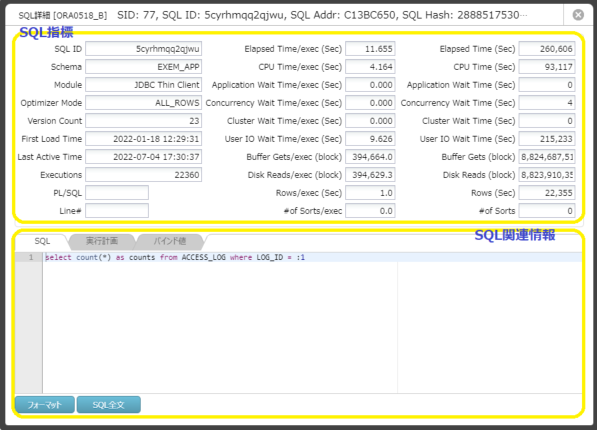Click the empty Line# field
This screenshot has width=597, height=430.
[117, 211]
